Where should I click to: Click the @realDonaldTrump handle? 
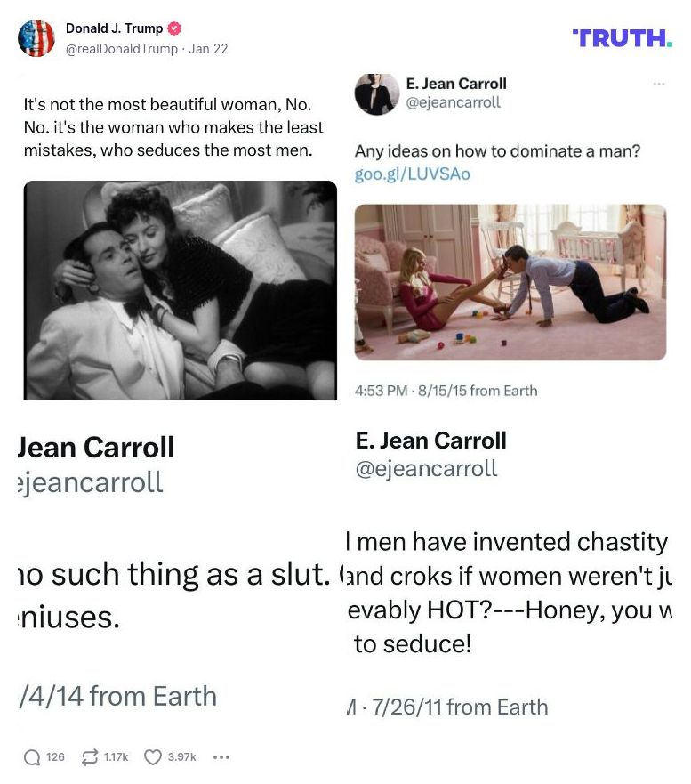pyautogui.click(x=122, y=49)
